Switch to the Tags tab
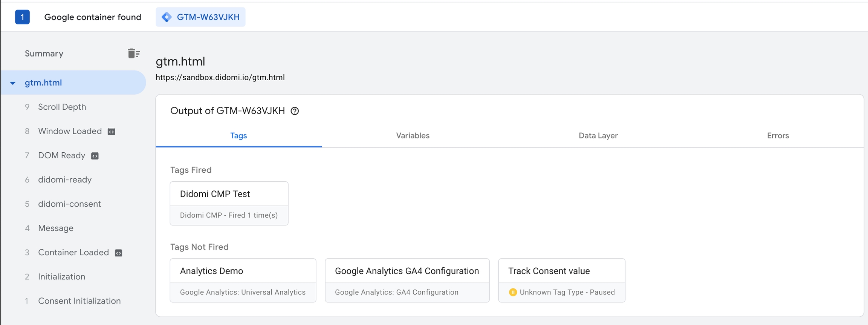The image size is (868, 325). tap(238, 136)
